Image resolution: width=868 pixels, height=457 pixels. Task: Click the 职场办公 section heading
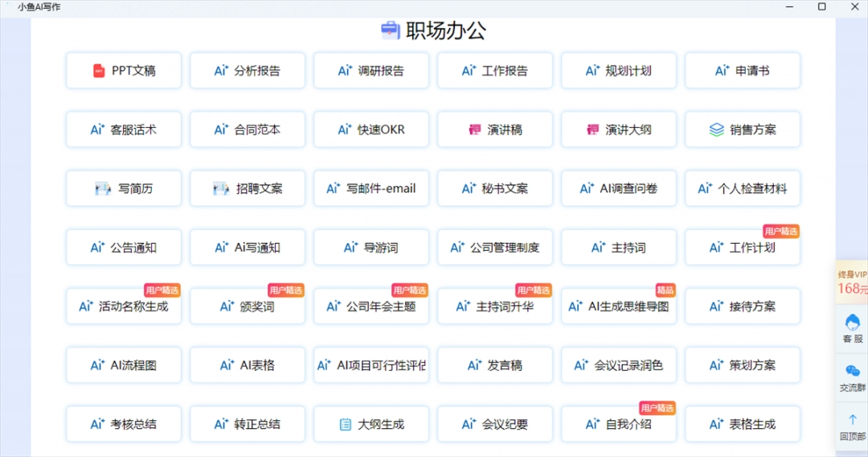coord(445,31)
